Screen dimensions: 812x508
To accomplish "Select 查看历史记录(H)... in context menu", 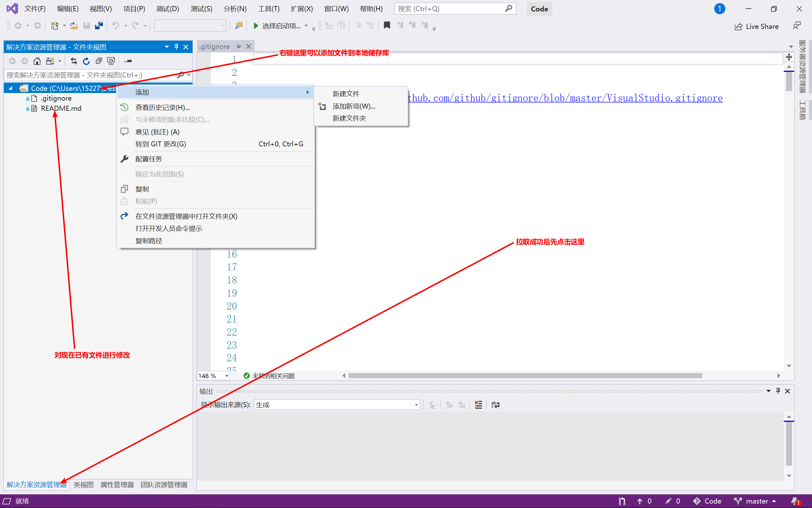I will (215, 107).
